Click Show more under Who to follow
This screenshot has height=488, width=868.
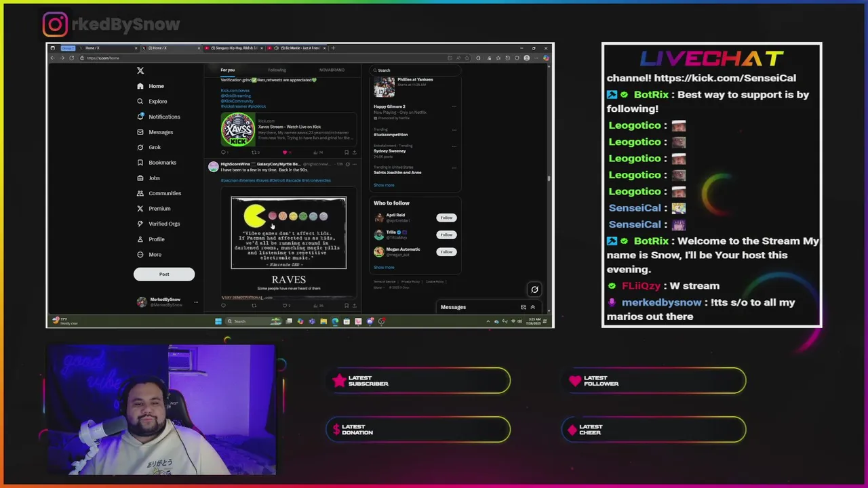(384, 267)
